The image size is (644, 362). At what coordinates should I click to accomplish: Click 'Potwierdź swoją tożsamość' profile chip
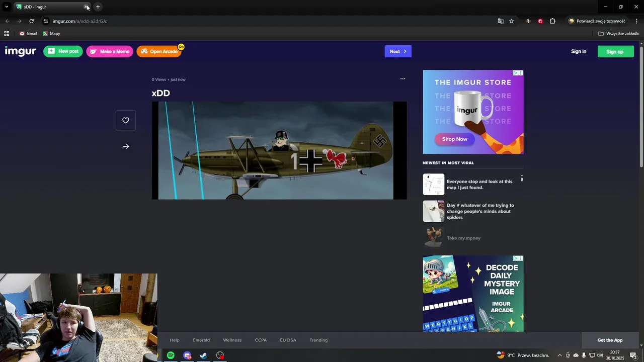[597, 21]
